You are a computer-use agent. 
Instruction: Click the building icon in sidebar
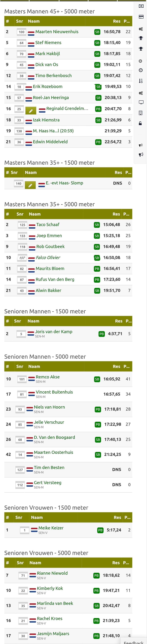click(140, 113)
